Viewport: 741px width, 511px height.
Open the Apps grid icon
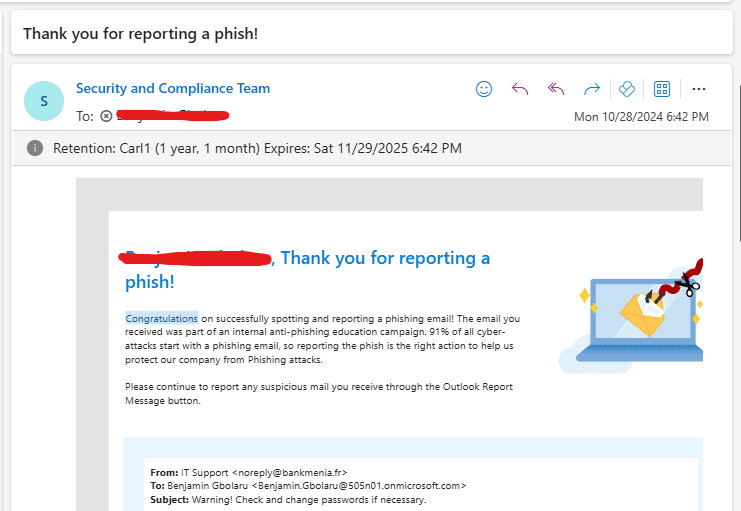click(x=661, y=89)
